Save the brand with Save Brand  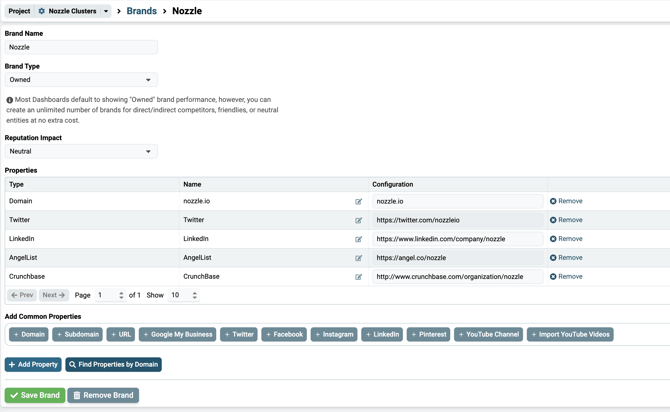coord(35,395)
